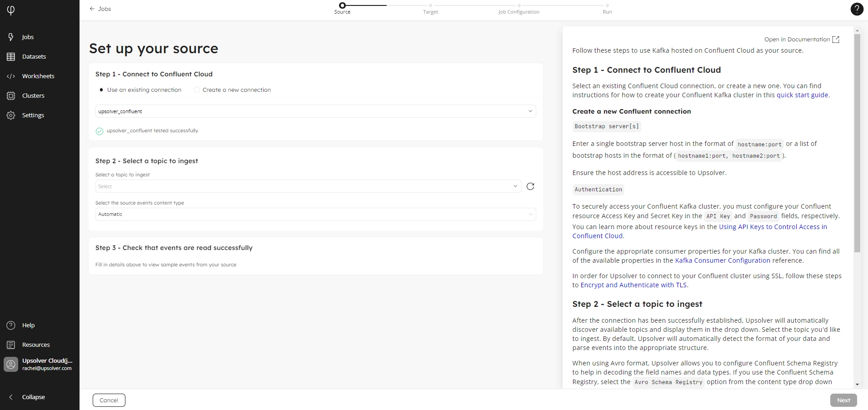Open documentation in external window icon

836,40
